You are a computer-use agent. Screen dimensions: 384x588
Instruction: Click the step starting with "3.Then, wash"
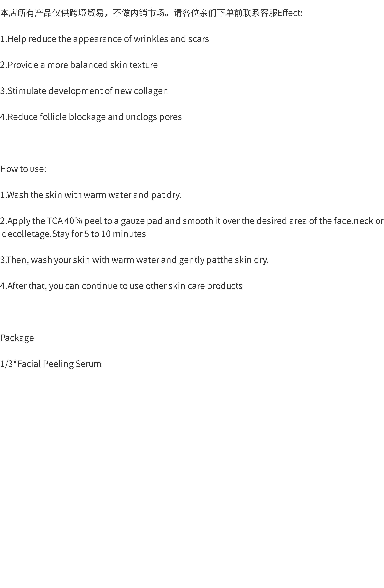click(x=134, y=260)
